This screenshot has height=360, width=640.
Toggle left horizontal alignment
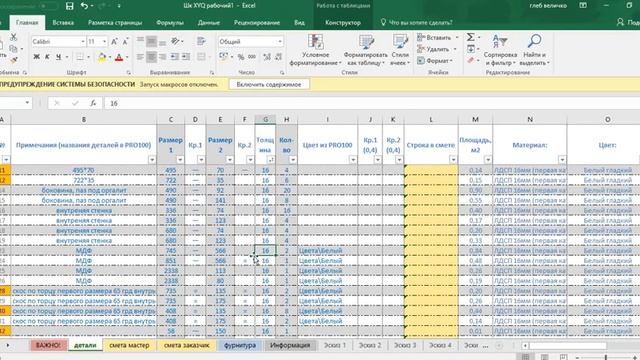(140, 57)
